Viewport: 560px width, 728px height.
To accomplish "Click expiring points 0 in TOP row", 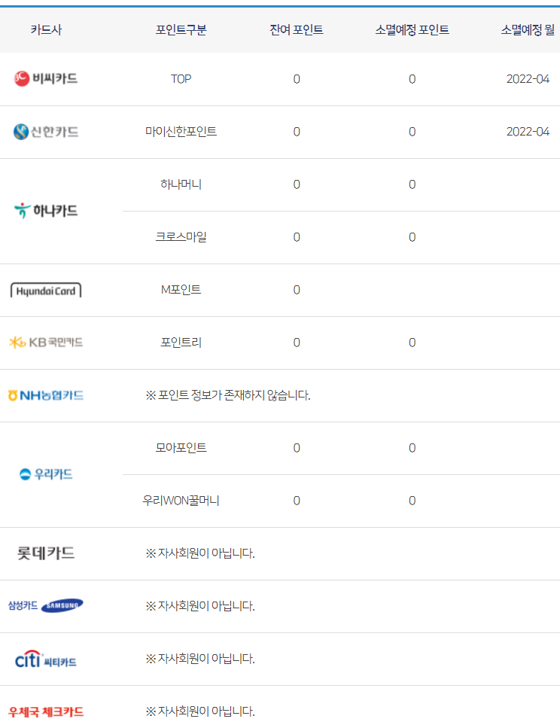I will 412,79.
